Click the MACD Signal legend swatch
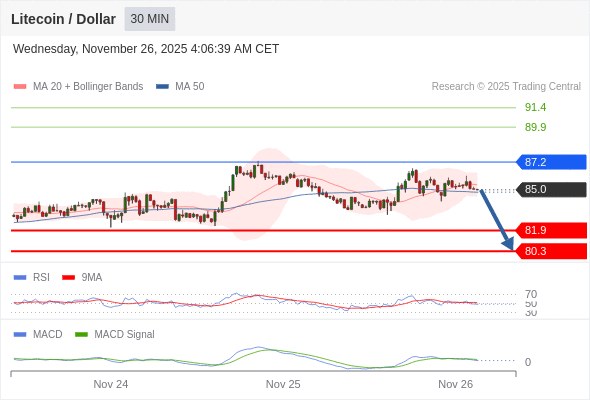Image resolution: width=590 pixels, height=400 pixels. (x=81, y=335)
